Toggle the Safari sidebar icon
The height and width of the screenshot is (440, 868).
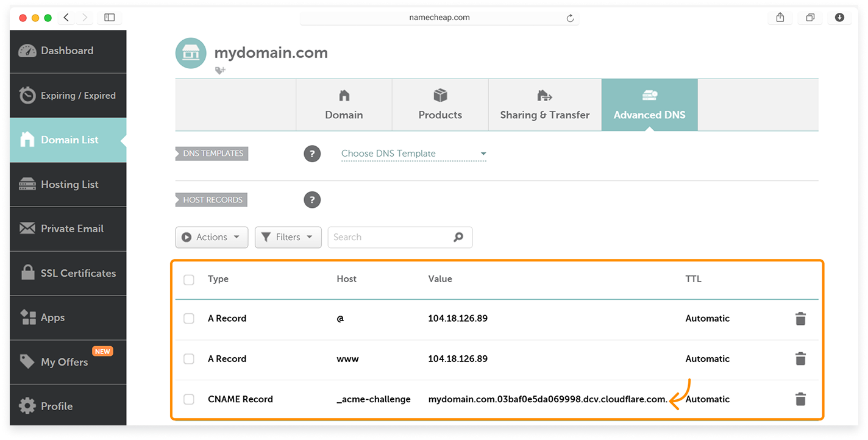coord(110,18)
